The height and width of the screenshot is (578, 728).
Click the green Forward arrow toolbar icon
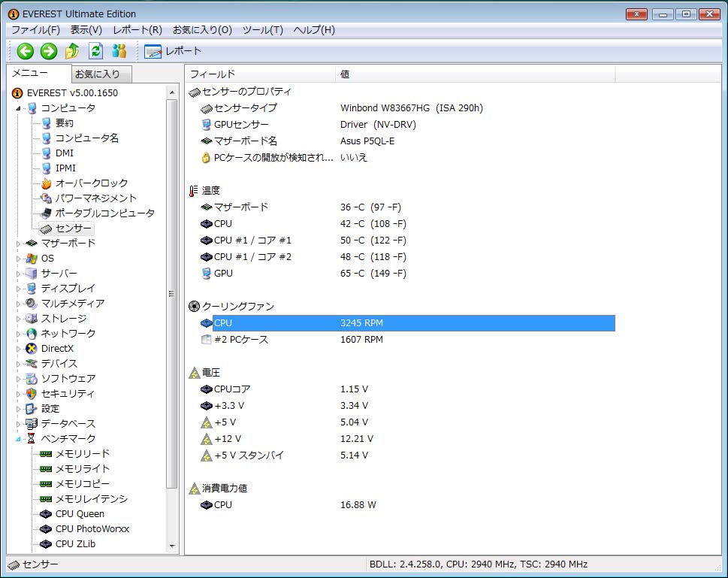[49, 51]
